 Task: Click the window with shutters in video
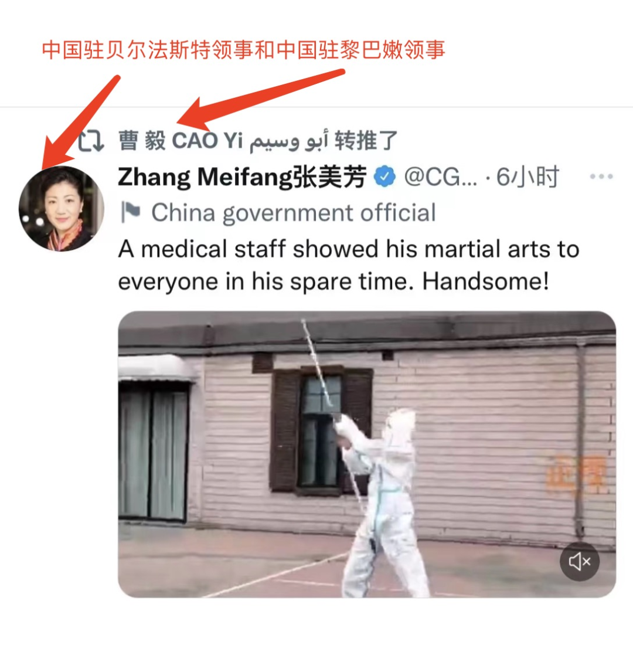point(321,430)
